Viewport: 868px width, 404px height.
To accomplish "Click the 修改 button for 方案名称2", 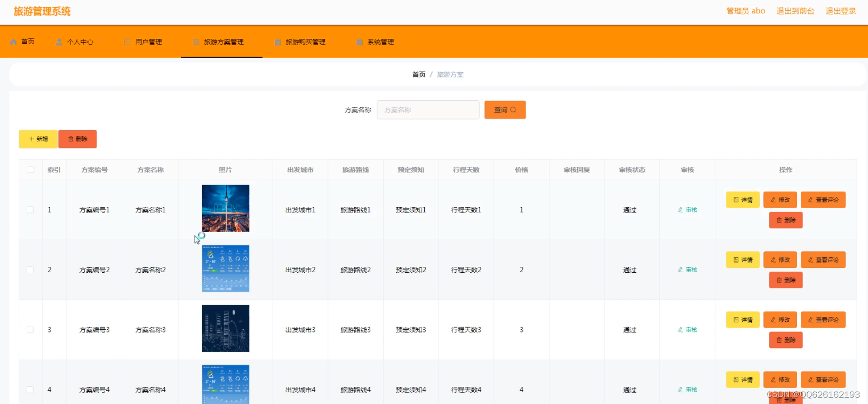I will coord(780,259).
